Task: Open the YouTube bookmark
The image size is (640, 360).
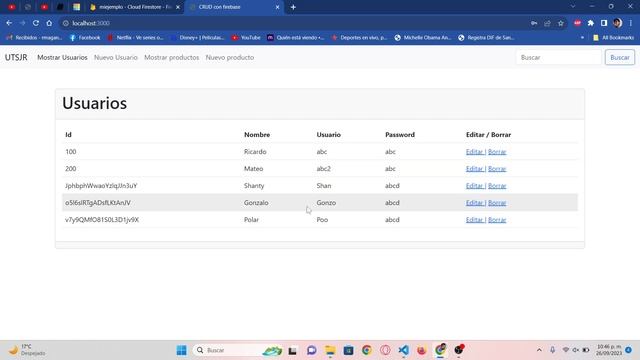Action: click(x=246, y=38)
